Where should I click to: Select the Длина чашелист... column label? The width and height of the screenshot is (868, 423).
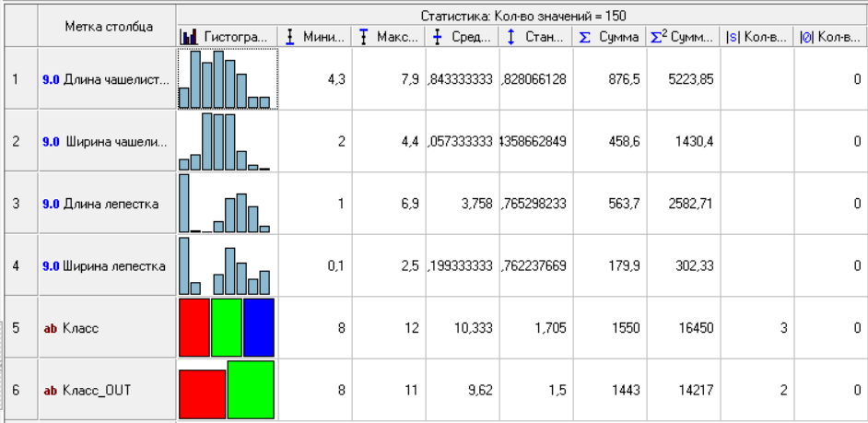[108, 78]
